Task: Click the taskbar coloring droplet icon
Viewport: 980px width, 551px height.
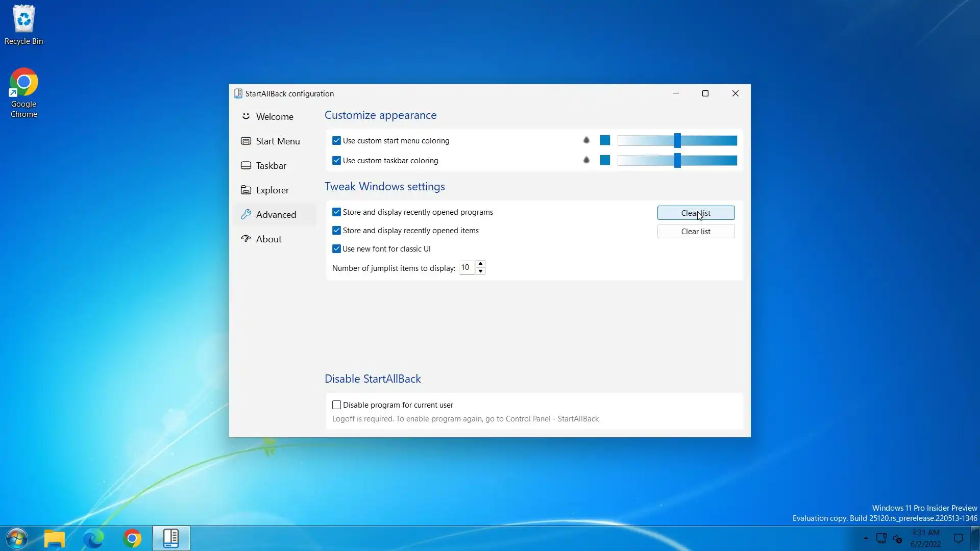Action: 586,160
